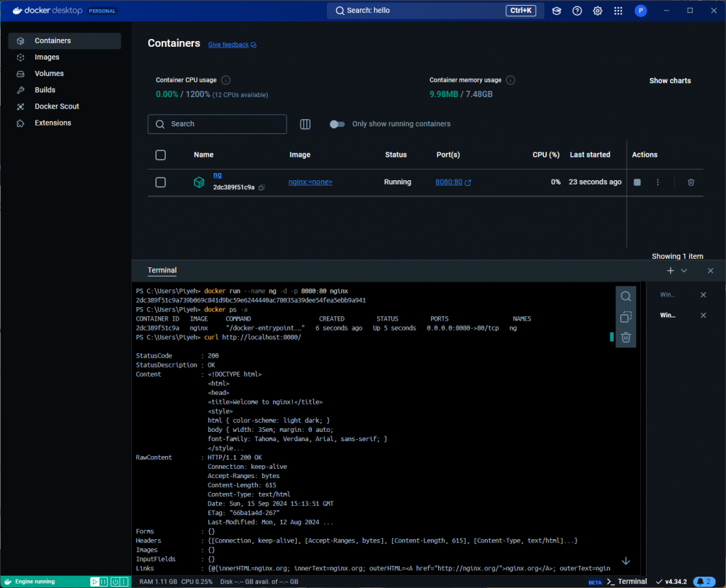Jump to terminal bottom with down arrow
The image size is (726, 588).
[625, 561]
